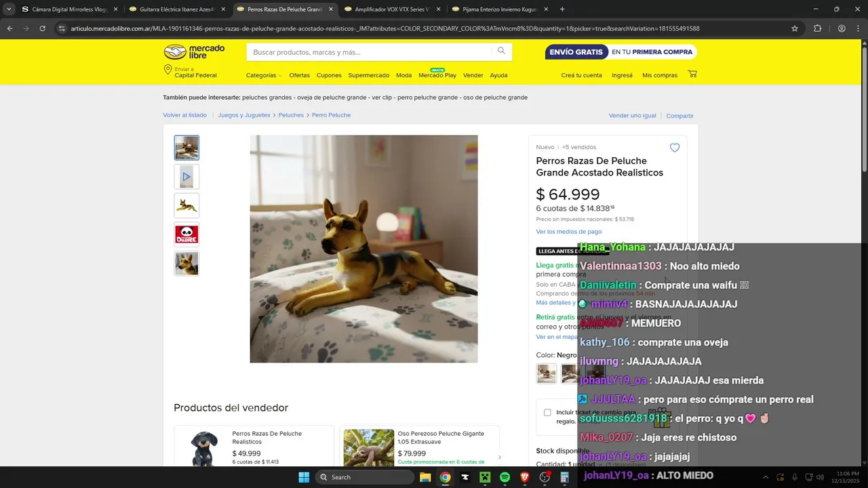
Task: Switch to the Amplificador VOX VTX tab
Action: pyautogui.click(x=393, y=9)
